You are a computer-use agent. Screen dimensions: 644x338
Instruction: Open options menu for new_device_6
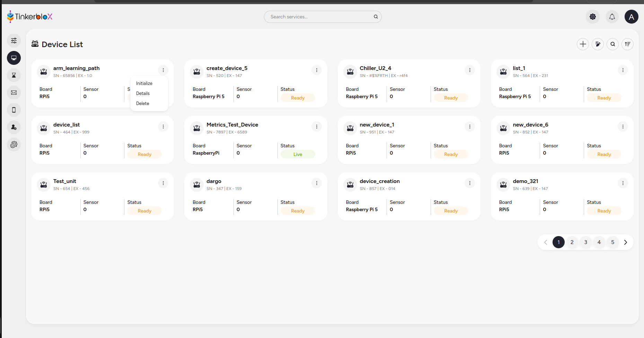point(623,127)
